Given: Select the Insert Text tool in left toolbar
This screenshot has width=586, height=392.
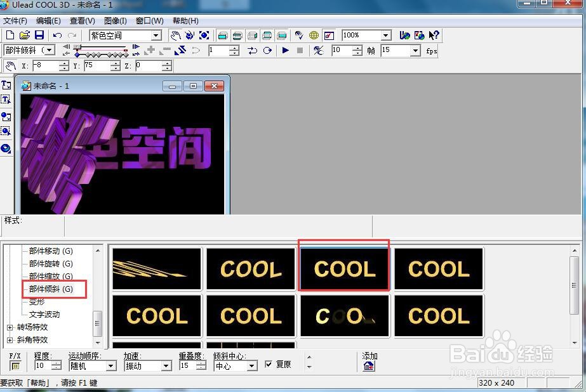Looking at the screenshot, I should click(x=6, y=85).
